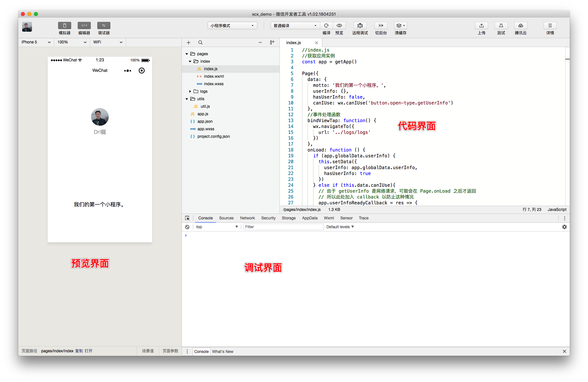This screenshot has width=588, height=382.
Task: Click the switch to background icon (切后台)
Action: 381,25
